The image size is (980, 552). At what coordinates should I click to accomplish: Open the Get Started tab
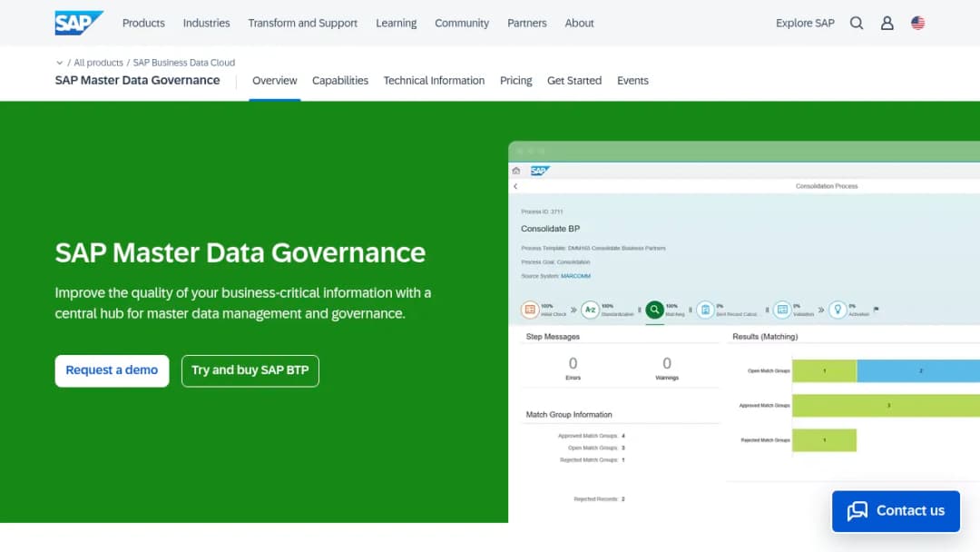(574, 81)
